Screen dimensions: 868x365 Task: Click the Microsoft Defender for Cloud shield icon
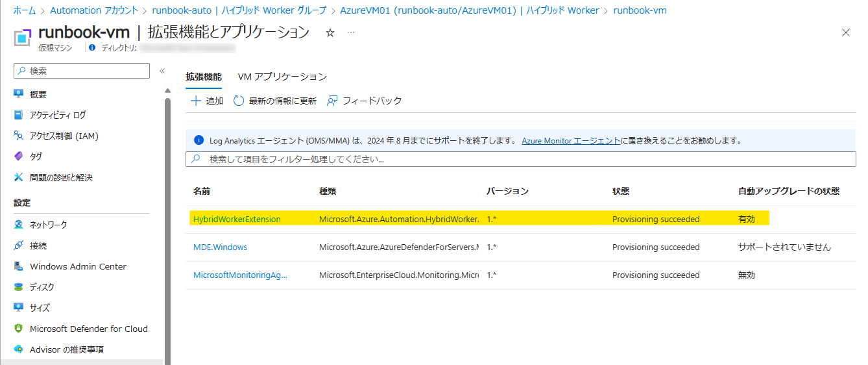tap(19, 329)
